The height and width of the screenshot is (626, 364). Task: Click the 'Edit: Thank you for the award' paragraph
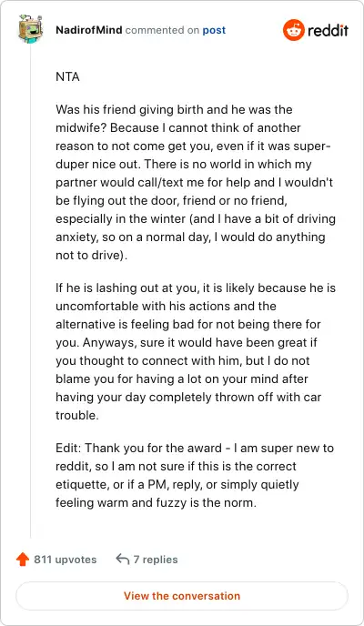point(195,475)
